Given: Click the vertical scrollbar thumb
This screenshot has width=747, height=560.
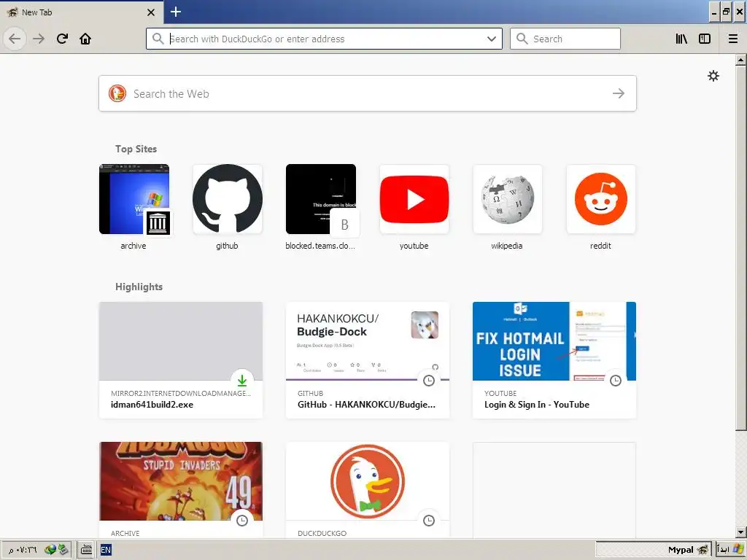Looking at the screenshot, I should point(740,248).
